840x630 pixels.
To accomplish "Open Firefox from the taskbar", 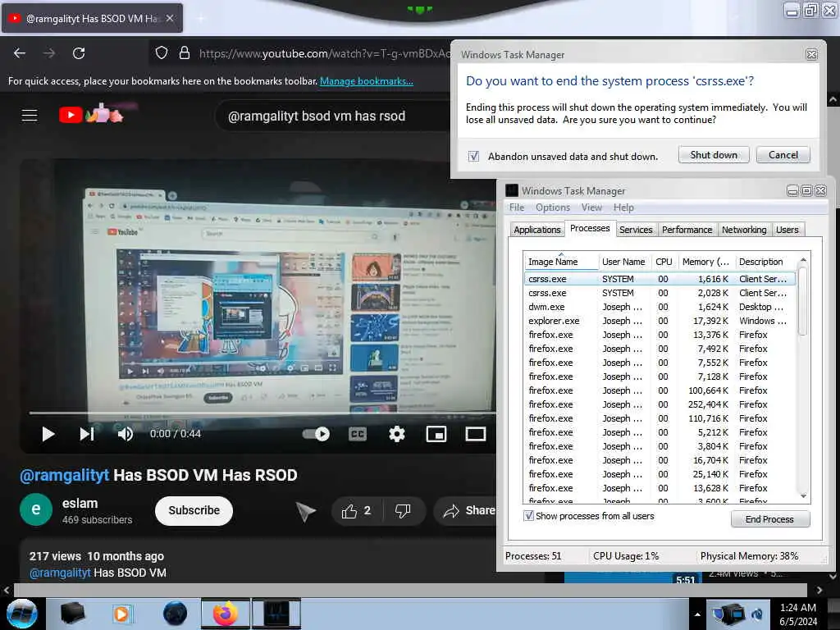I will (225, 614).
